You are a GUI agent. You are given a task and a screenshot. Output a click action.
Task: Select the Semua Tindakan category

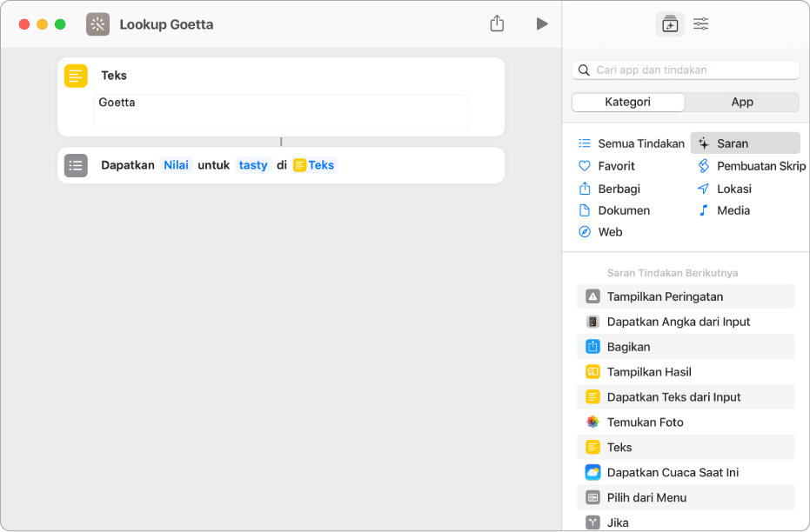tap(632, 143)
